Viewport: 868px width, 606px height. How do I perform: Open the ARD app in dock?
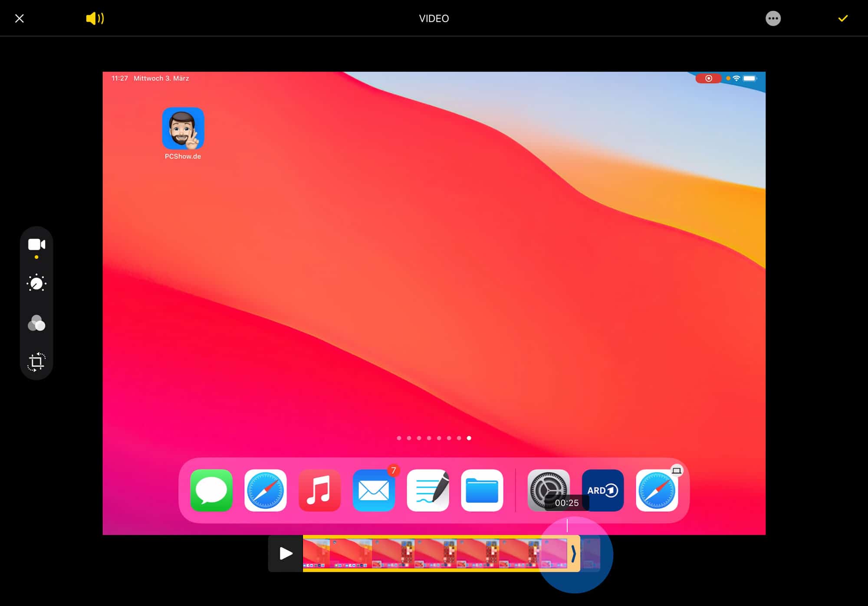603,490
